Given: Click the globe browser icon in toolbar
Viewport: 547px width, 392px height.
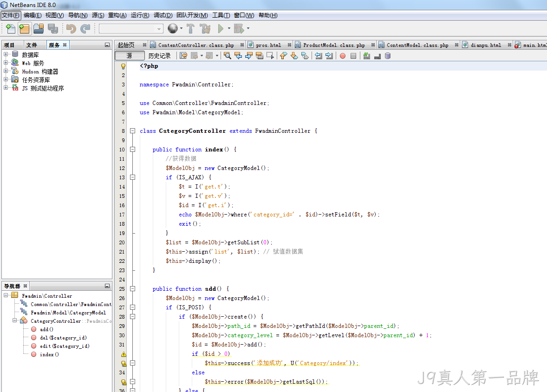Looking at the screenshot, I should pos(173,28).
